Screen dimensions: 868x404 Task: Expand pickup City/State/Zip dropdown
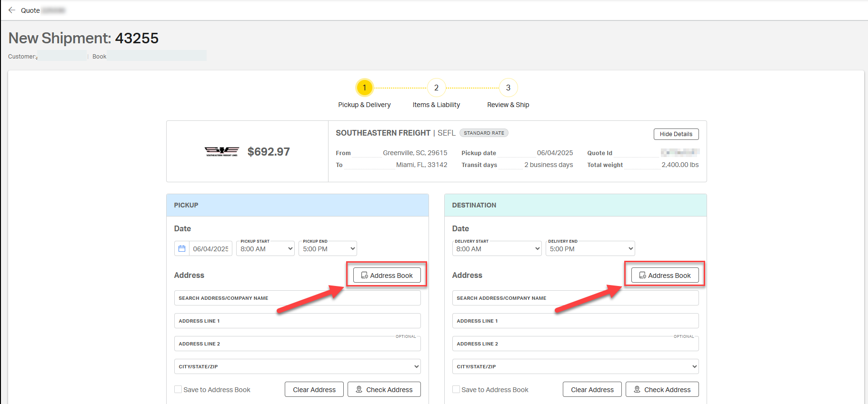pos(297,366)
